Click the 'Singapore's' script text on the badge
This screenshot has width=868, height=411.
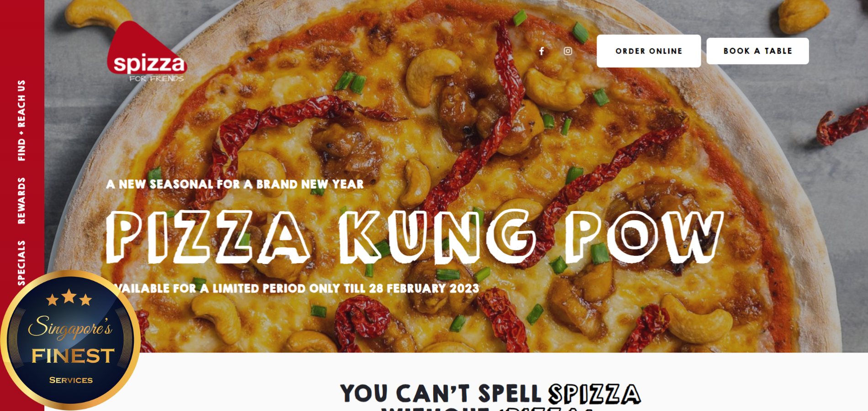click(x=70, y=327)
